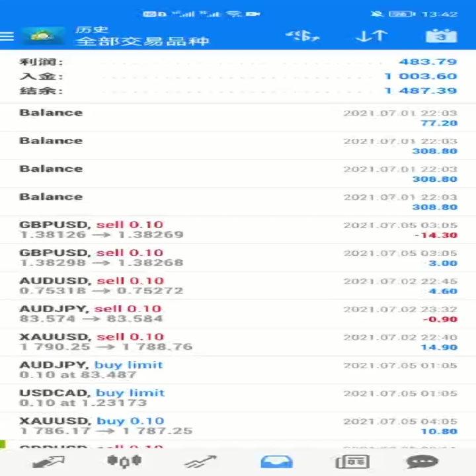Switch to the candlestick Chart tab
Image resolution: width=476 pixels, height=476 pixels.
(124, 461)
